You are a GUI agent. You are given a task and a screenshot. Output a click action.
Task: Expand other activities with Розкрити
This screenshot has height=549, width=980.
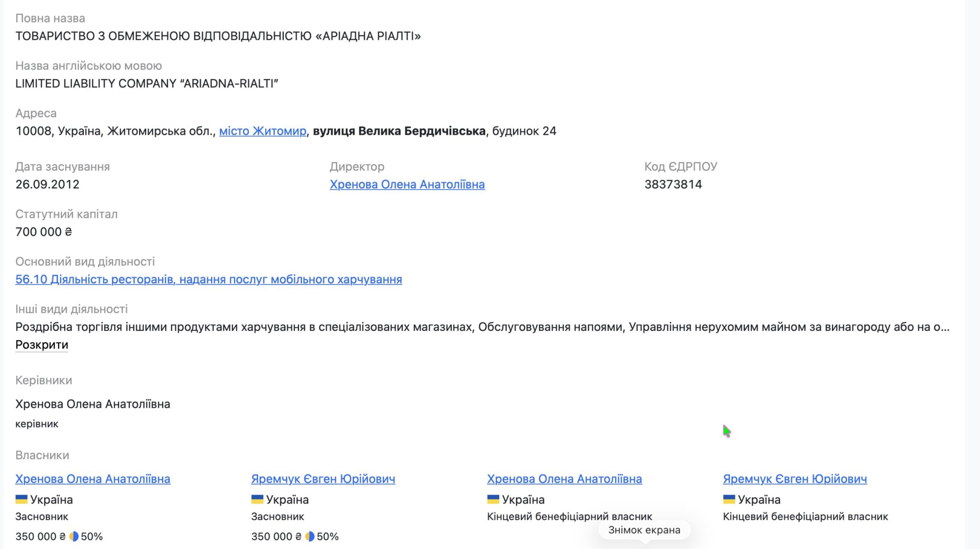coord(42,345)
